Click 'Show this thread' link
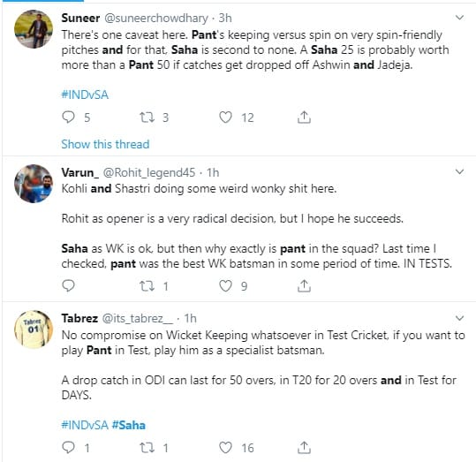476x462 pixels. (x=105, y=144)
